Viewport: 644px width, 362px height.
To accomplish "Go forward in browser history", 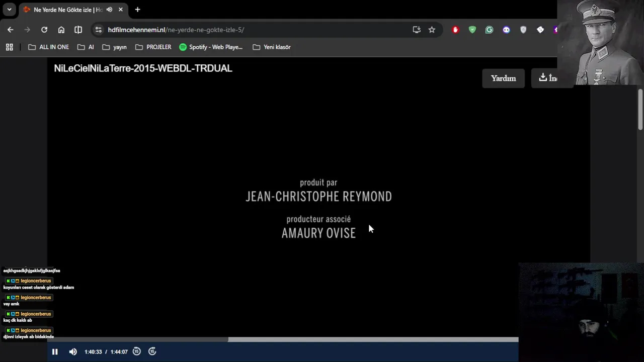I will point(27,30).
